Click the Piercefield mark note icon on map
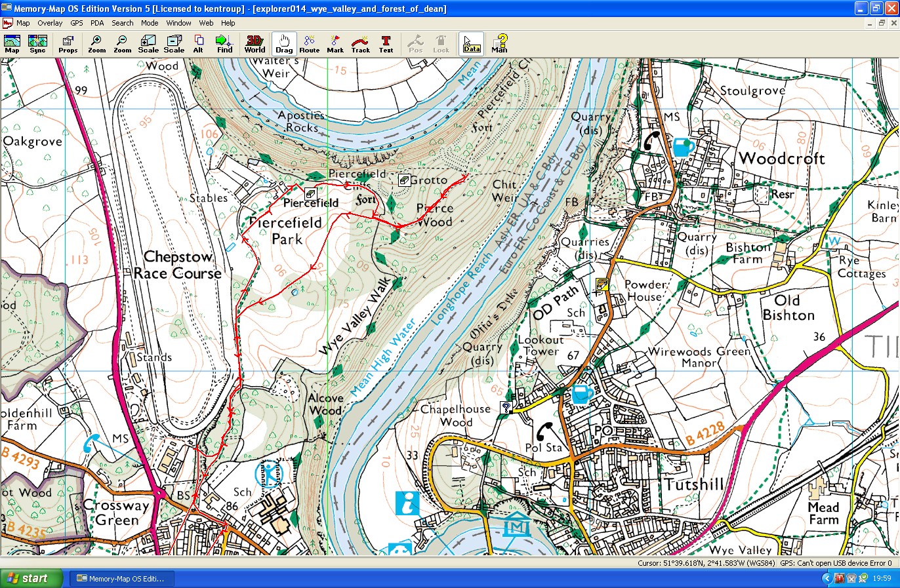 point(311,193)
